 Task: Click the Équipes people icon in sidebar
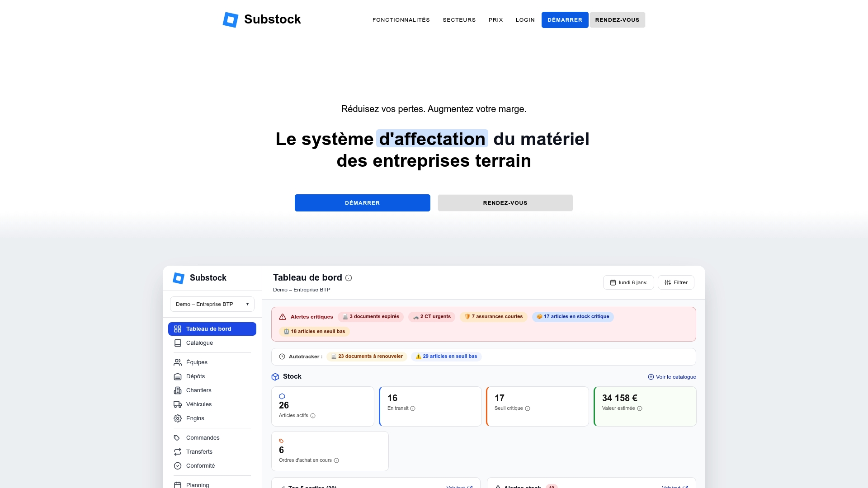178,362
